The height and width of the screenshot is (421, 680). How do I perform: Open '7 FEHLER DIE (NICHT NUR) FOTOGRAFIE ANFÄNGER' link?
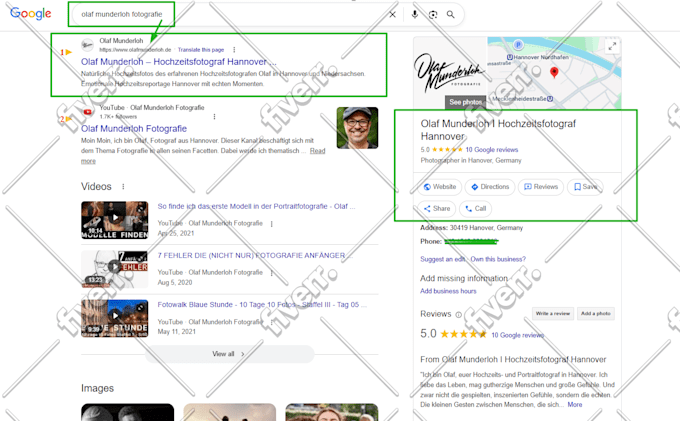coord(255,255)
